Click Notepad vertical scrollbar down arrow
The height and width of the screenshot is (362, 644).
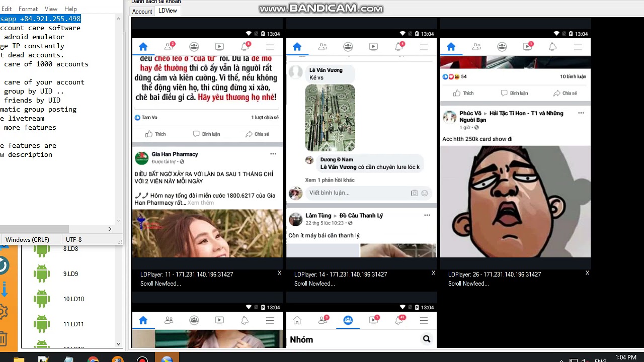point(119,220)
